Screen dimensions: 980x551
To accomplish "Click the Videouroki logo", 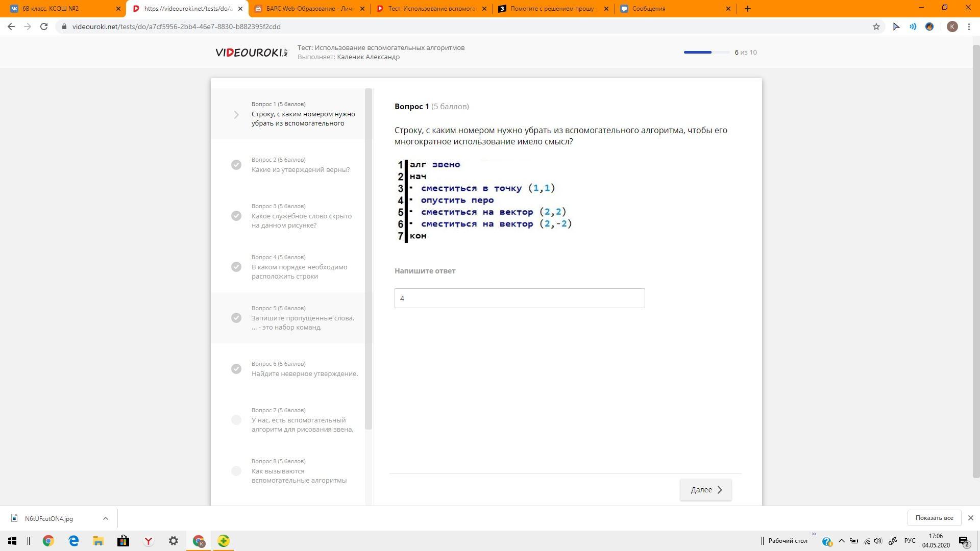I will coord(251,52).
